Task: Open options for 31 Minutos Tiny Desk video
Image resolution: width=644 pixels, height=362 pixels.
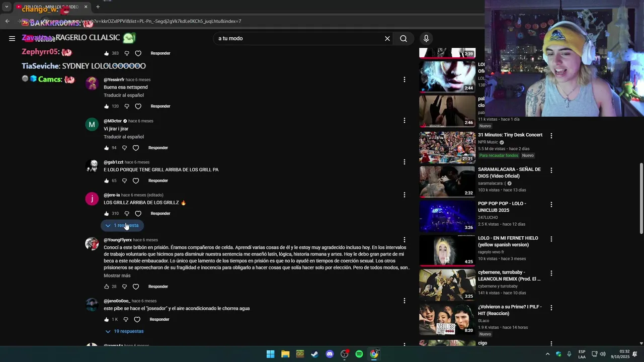Action: pyautogui.click(x=551, y=136)
